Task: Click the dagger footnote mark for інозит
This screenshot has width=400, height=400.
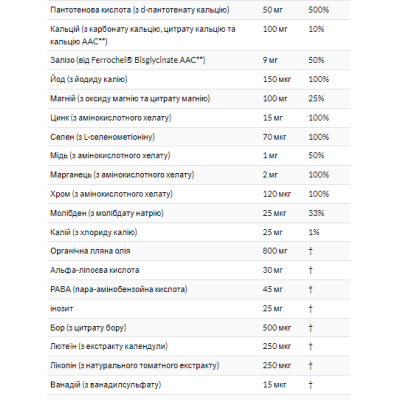Action: (311, 309)
